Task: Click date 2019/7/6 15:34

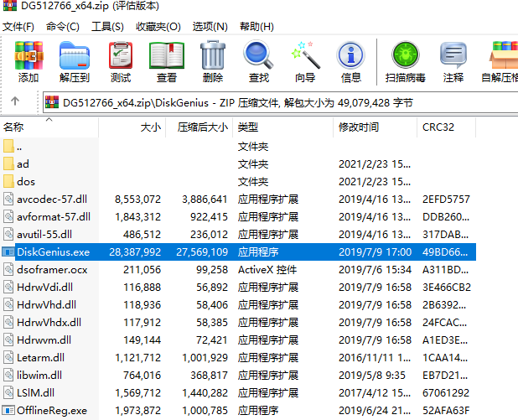Action: pos(375,270)
